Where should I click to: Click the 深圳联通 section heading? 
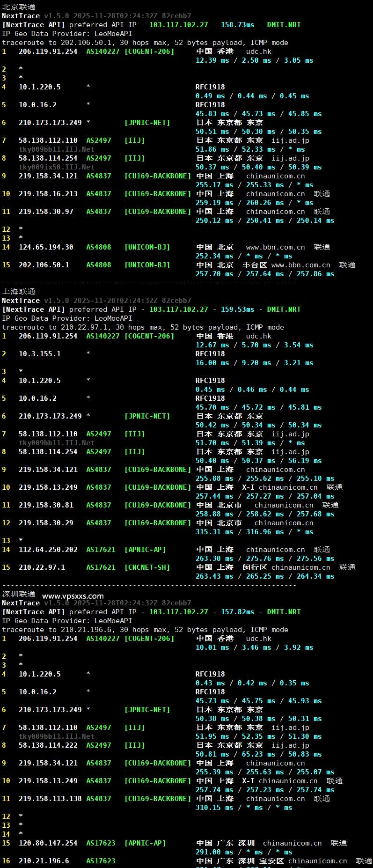(x=19, y=594)
